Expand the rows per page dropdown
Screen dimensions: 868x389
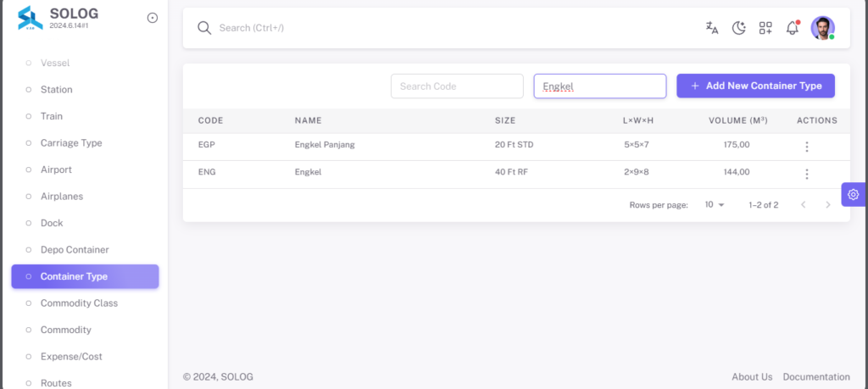(714, 205)
